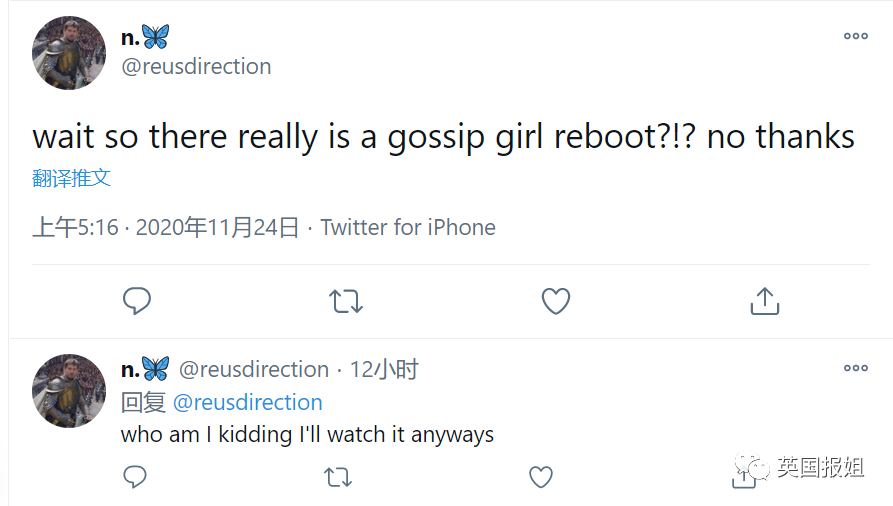Screen dimensions: 893x506
Task: Reply to the gossip girl reboot tweet
Action: (x=136, y=300)
